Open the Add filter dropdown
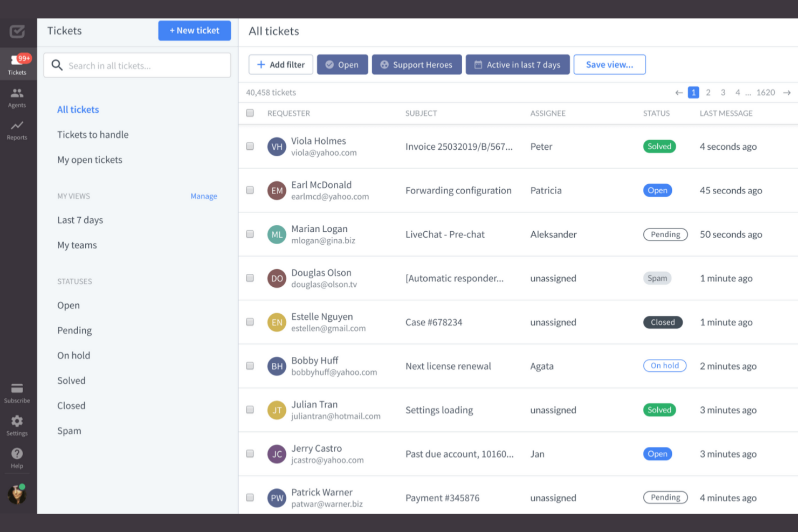 [x=280, y=64]
